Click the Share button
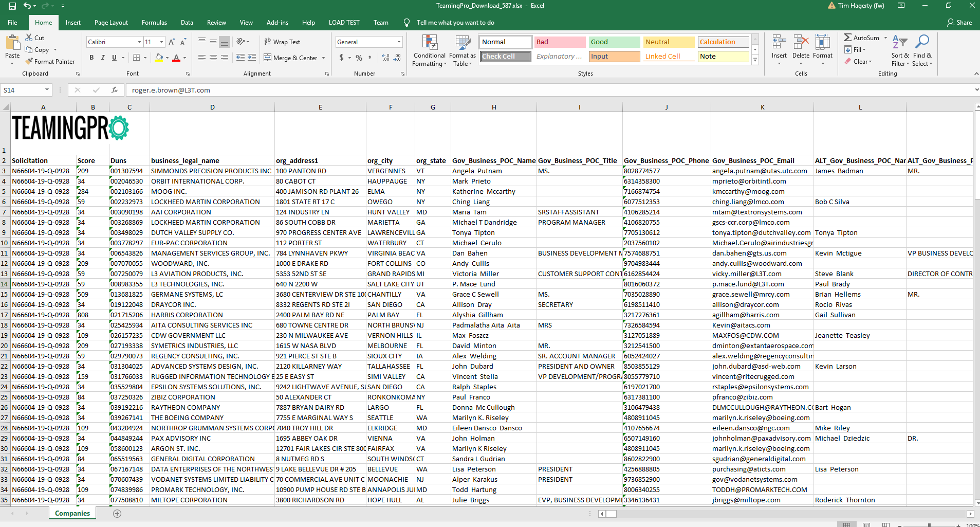 (x=959, y=23)
